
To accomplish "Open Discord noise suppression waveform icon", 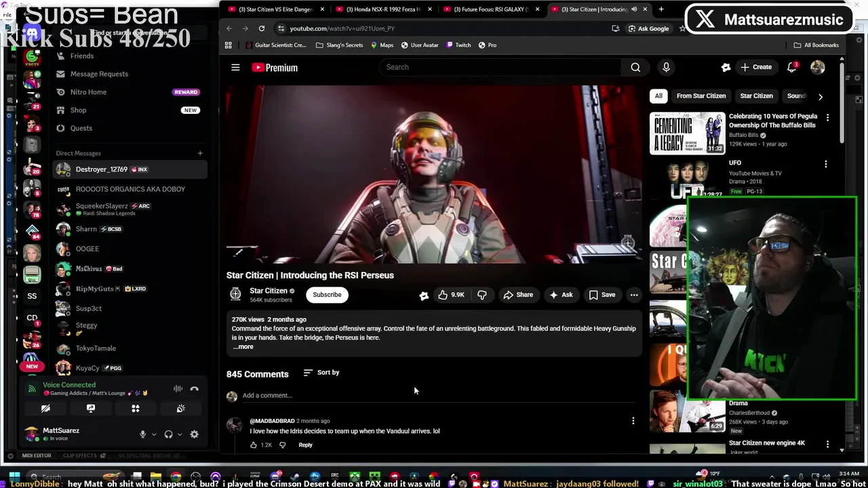I will pos(178,389).
